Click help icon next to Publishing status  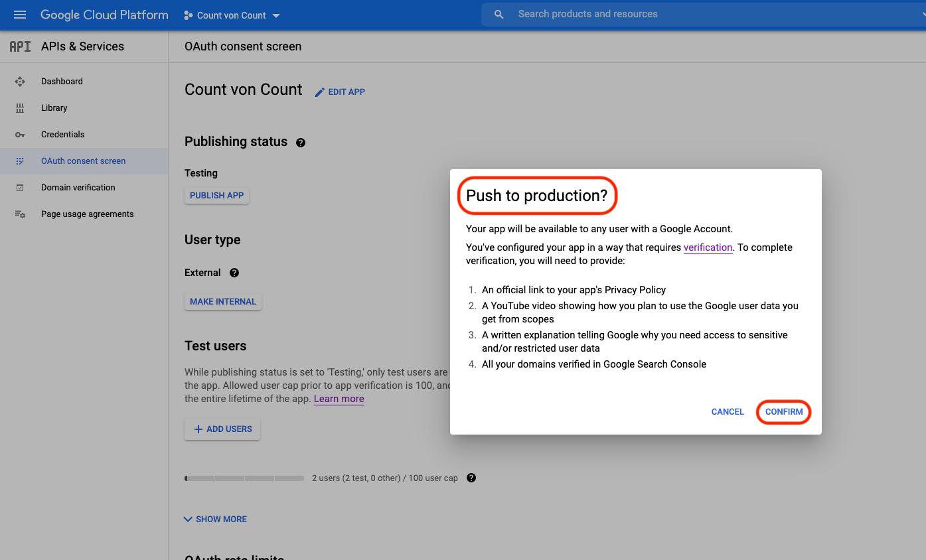click(301, 143)
